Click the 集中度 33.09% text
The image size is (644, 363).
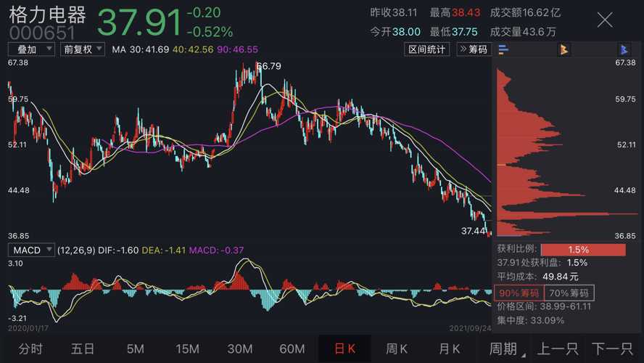pyautogui.click(x=531, y=320)
